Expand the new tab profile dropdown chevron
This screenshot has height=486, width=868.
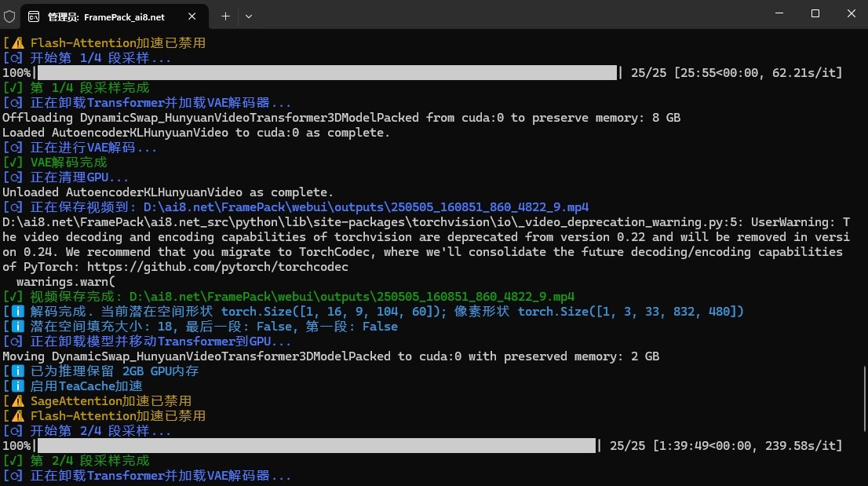point(249,16)
